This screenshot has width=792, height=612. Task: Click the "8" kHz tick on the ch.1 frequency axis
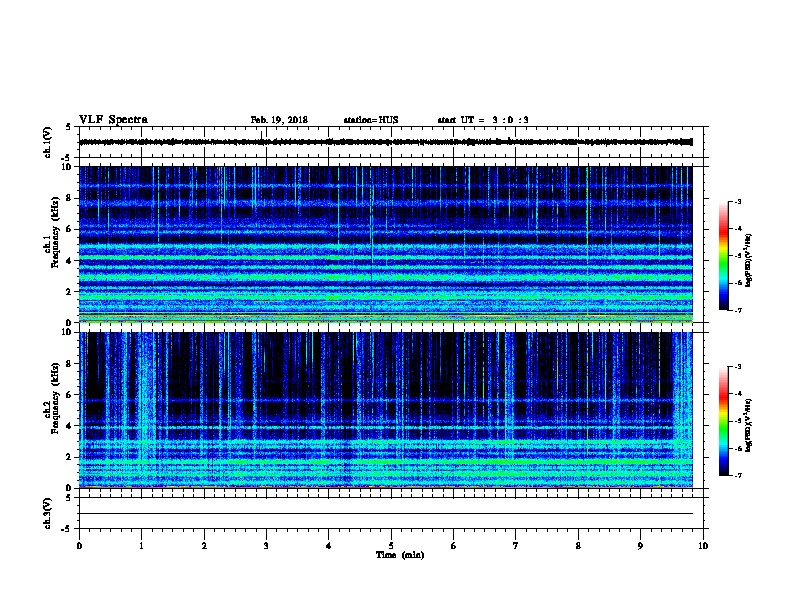coord(69,198)
